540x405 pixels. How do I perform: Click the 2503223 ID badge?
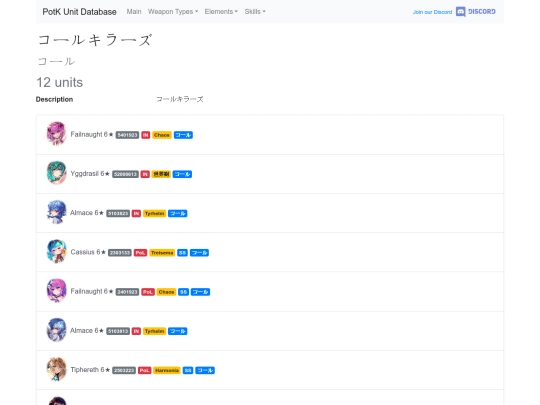(x=124, y=371)
